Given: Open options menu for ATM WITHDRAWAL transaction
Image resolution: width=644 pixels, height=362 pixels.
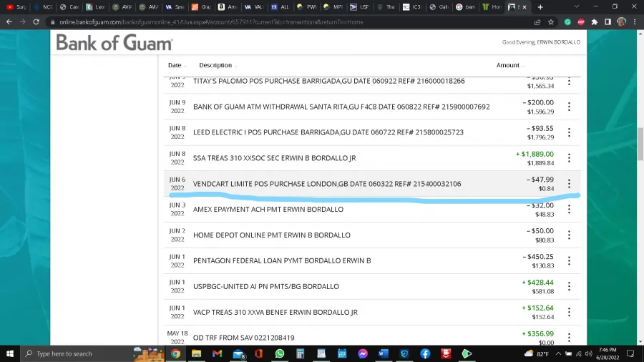Looking at the screenshot, I should click(x=569, y=107).
